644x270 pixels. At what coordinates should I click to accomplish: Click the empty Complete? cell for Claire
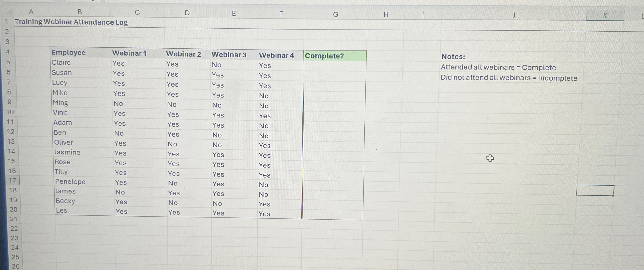pos(335,66)
